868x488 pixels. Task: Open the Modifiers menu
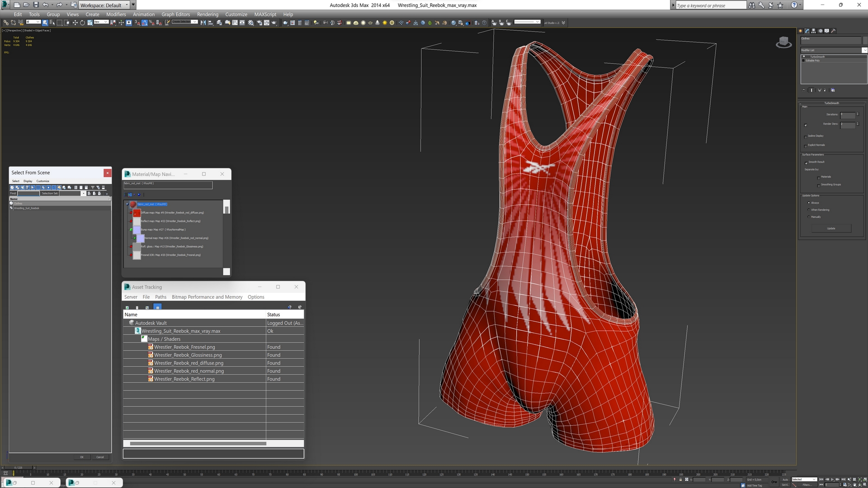tap(116, 14)
